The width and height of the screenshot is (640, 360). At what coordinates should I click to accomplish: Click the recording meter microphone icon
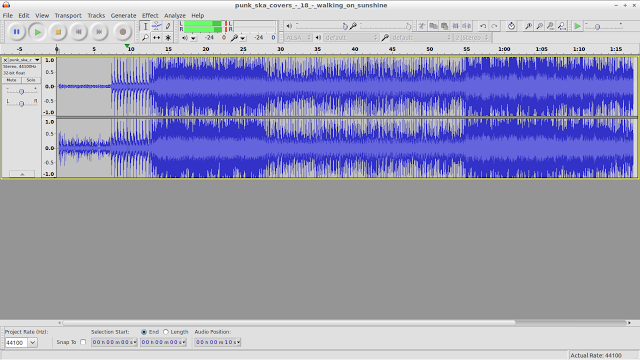(x=234, y=38)
